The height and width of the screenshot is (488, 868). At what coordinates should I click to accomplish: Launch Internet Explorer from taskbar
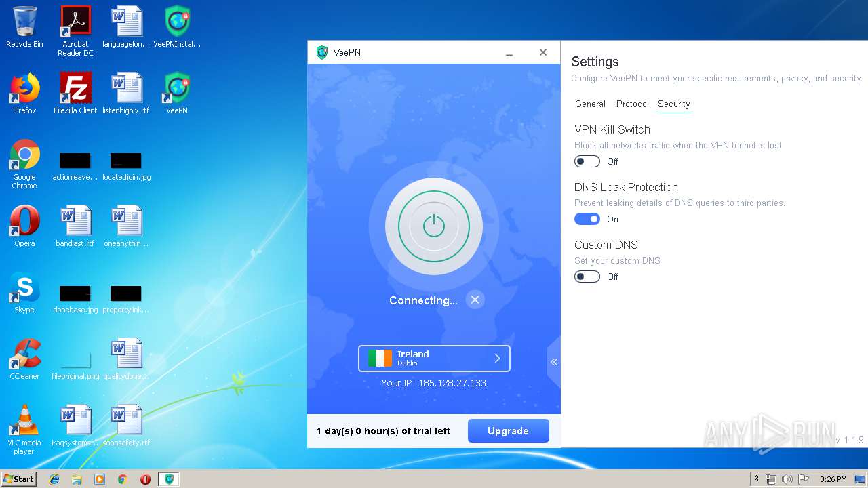(54, 479)
